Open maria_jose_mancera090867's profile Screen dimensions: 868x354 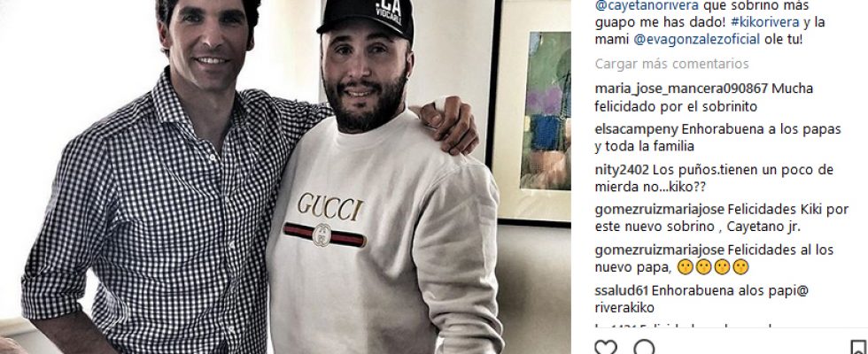(681, 88)
